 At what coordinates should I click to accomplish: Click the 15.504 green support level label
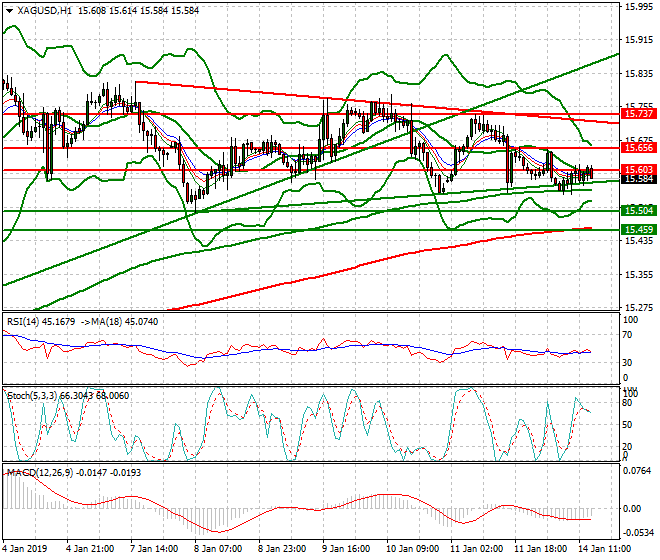tap(639, 211)
